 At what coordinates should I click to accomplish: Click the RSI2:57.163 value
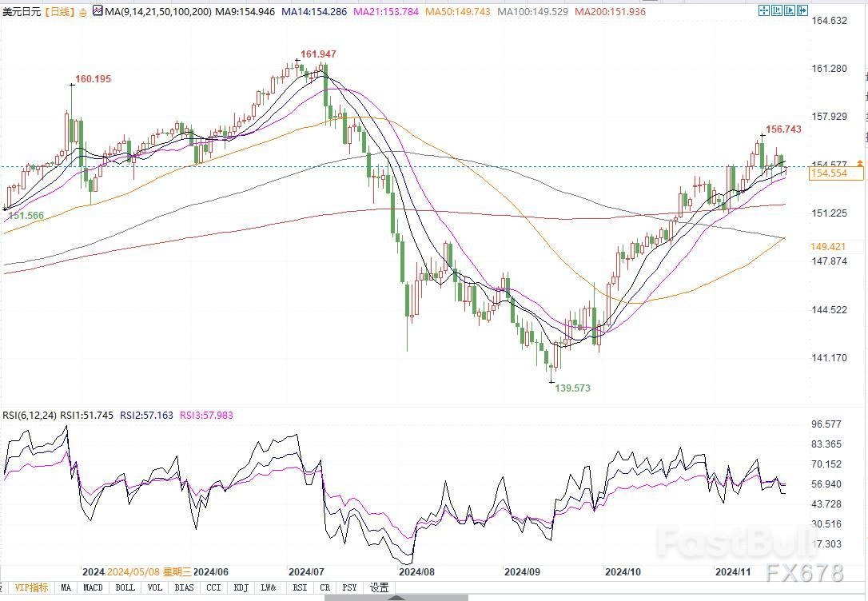tap(147, 415)
